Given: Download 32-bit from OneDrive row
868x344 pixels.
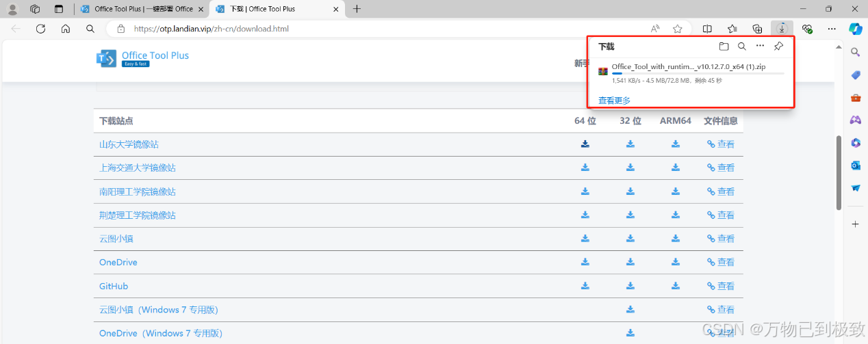Looking at the screenshot, I should point(630,262).
